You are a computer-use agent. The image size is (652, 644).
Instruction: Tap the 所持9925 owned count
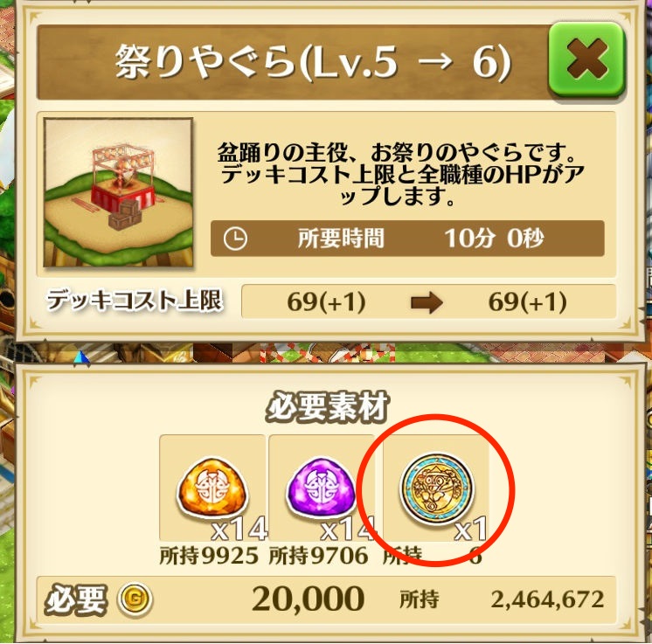point(209,556)
